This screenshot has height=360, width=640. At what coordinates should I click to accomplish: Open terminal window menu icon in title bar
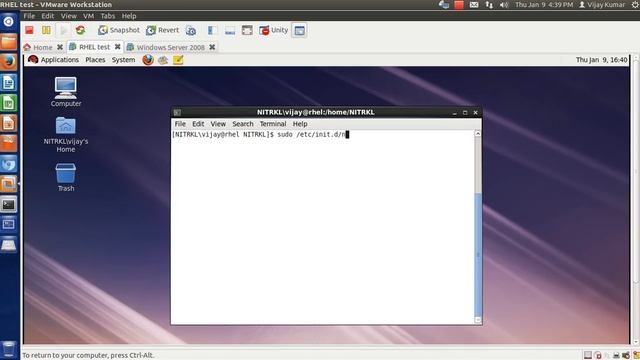tap(177, 112)
